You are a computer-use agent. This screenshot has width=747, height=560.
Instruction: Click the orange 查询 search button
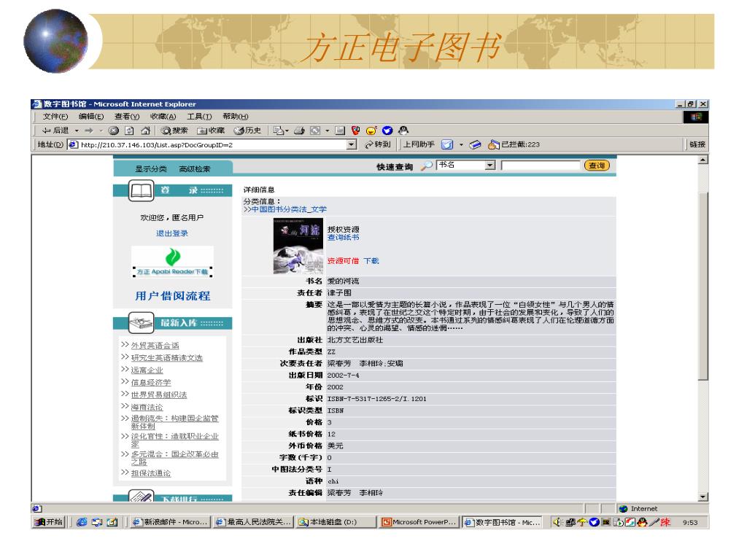pyautogui.click(x=597, y=166)
